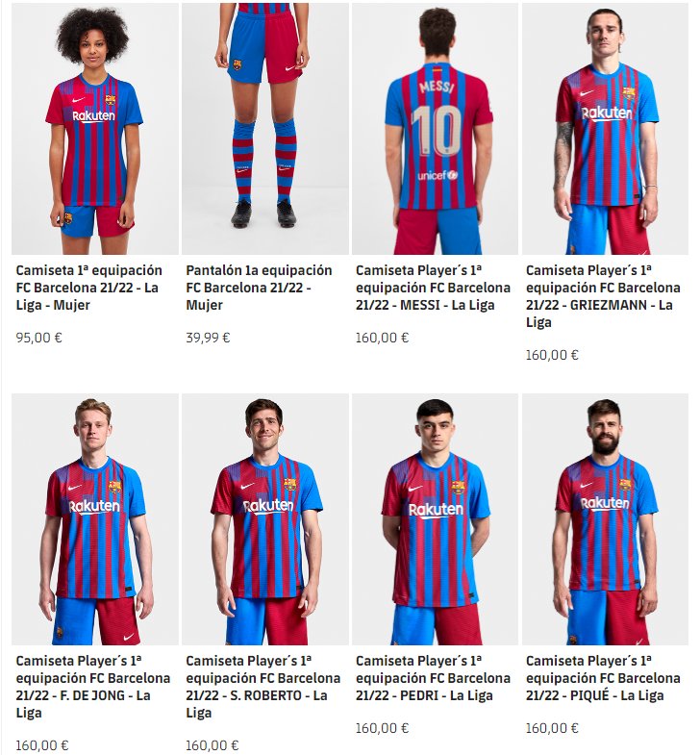This screenshot has width=700, height=755.
Task: Open the women's home shirt product image
Action: click(x=95, y=129)
